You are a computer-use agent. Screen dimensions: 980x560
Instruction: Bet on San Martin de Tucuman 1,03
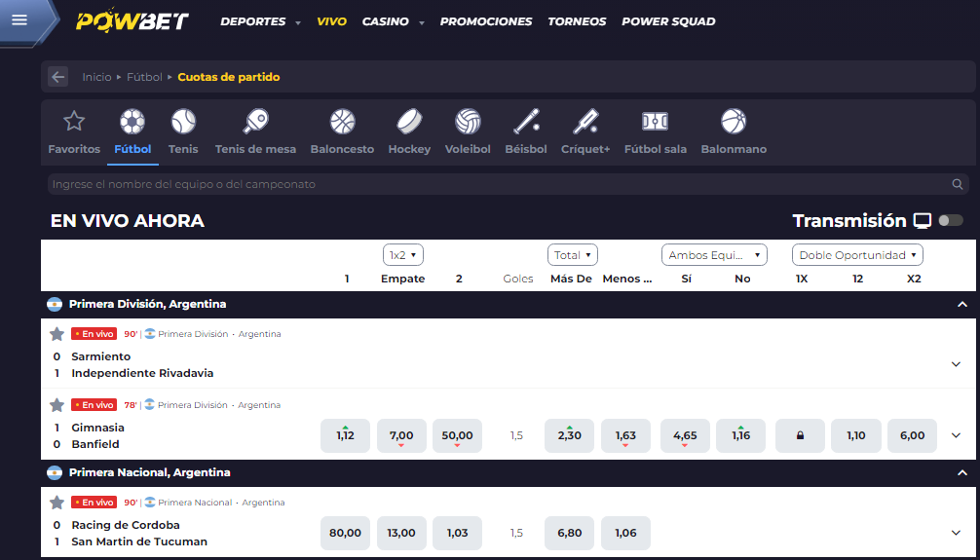pyautogui.click(x=458, y=533)
